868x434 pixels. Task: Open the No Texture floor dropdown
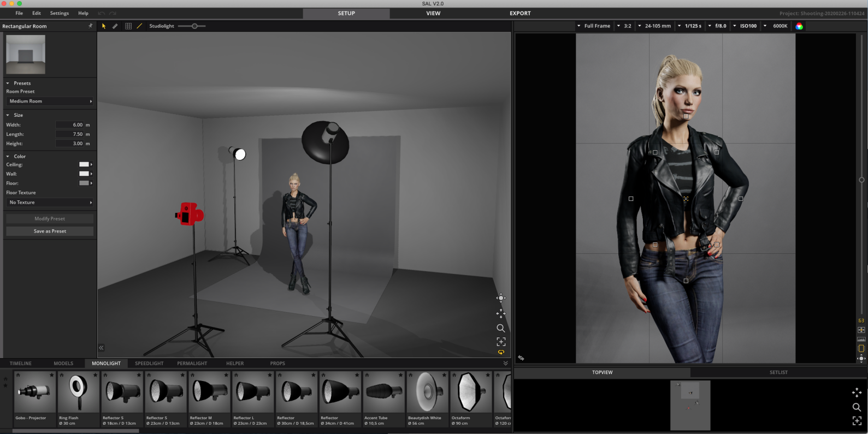(50, 203)
